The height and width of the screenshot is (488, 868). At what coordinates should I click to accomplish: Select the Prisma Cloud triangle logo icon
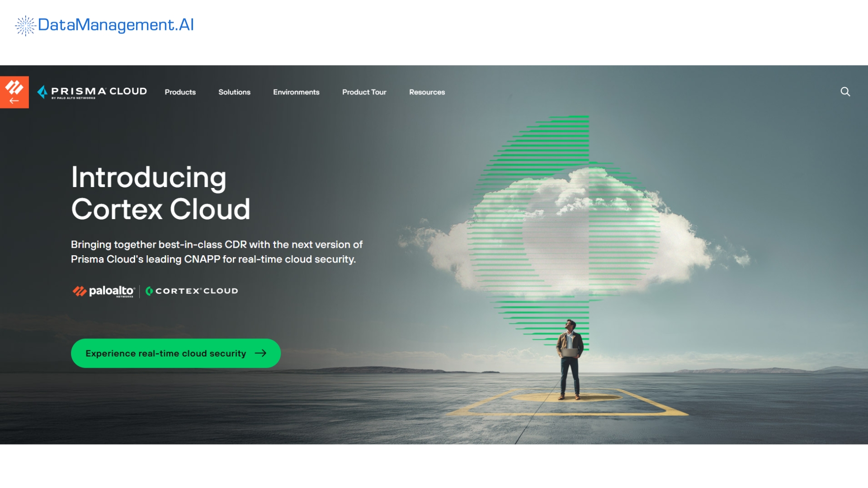click(43, 91)
